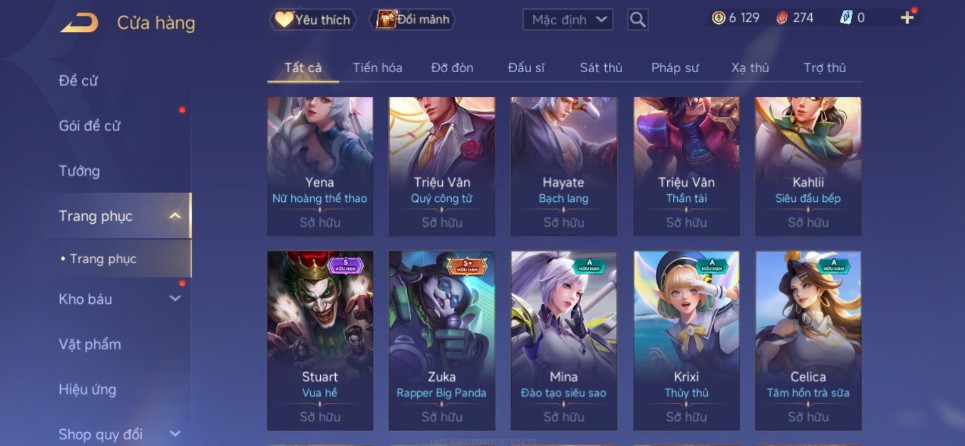Choose the Celica Tâm hồn trà sữa skin
This screenshot has height=446, width=965.
point(808,340)
